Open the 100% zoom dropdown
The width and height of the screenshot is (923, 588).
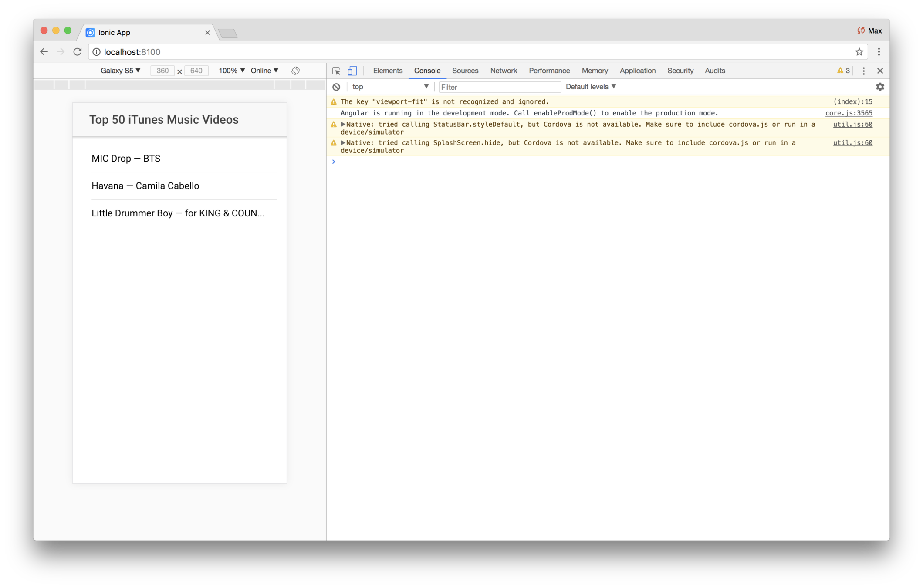click(x=231, y=71)
